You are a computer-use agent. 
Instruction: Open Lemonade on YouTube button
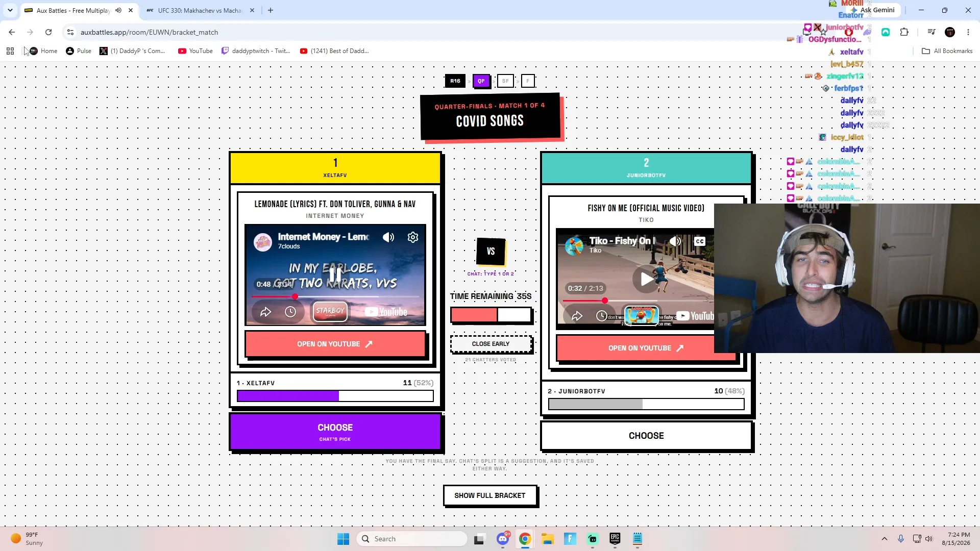tap(335, 344)
